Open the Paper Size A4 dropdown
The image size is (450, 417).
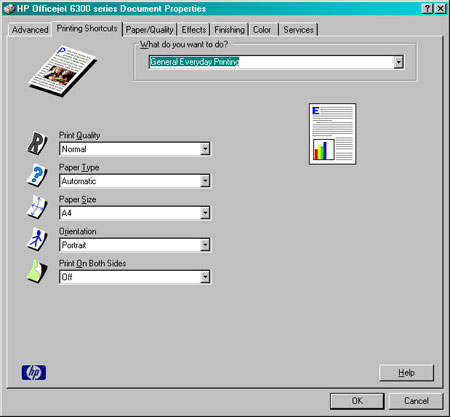tap(135, 213)
